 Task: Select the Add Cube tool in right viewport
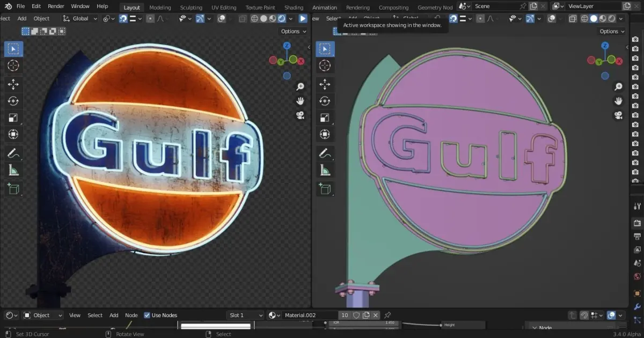click(x=325, y=189)
